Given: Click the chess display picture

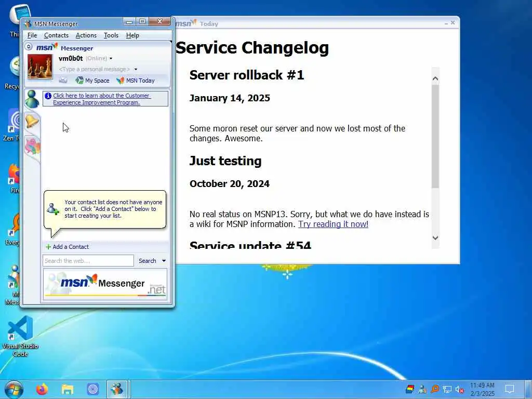Looking at the screenshot, I should coord(40,66).
